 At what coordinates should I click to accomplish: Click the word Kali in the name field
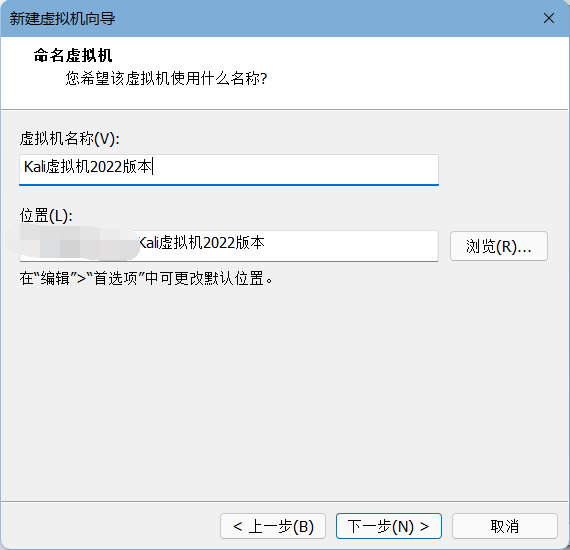34,167
